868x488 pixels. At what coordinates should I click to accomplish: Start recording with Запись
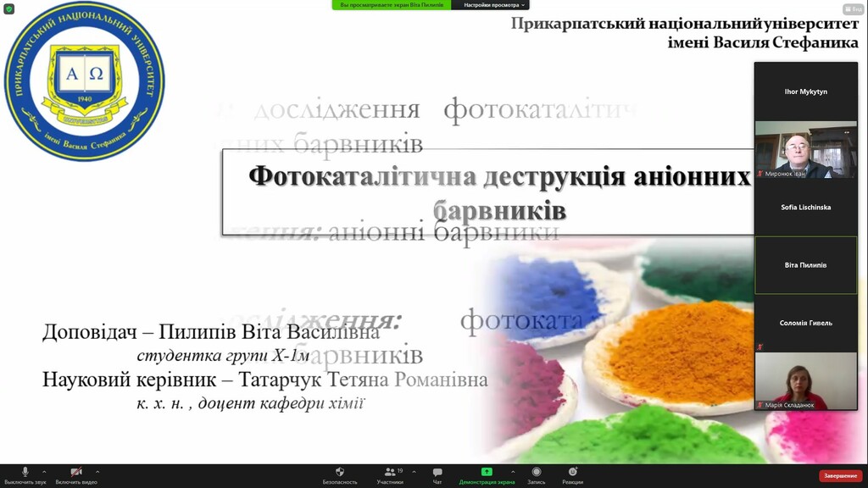tap(536, 475)
